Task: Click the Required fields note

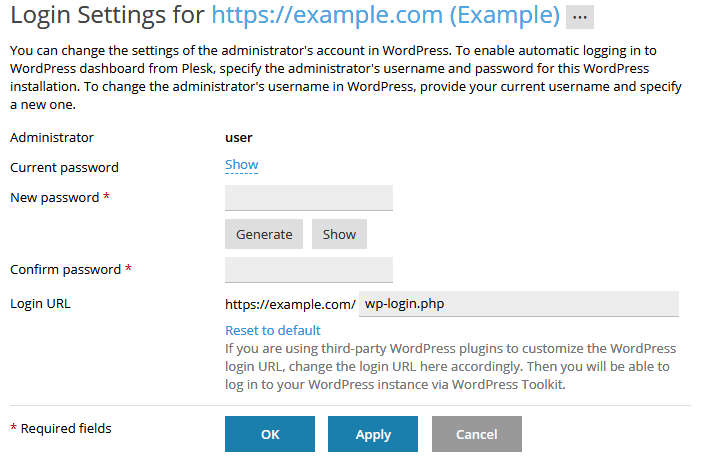Action: (x=61, y=429)
